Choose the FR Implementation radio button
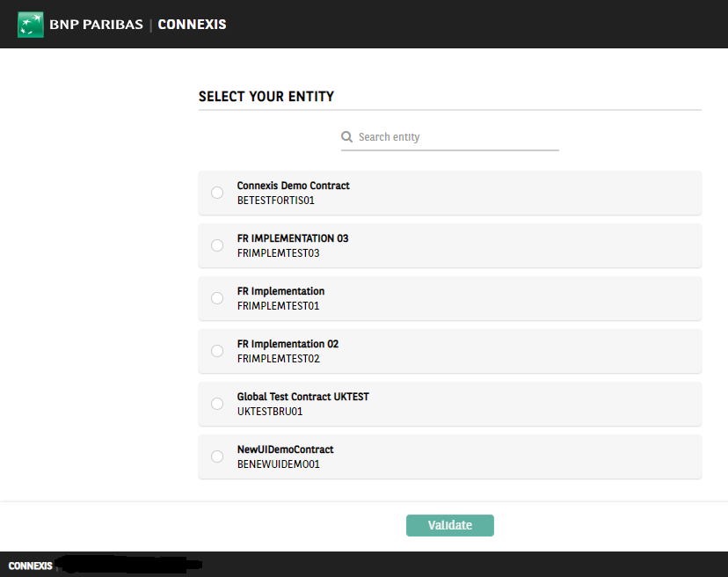The image size is (728, 577). (217, 298)
